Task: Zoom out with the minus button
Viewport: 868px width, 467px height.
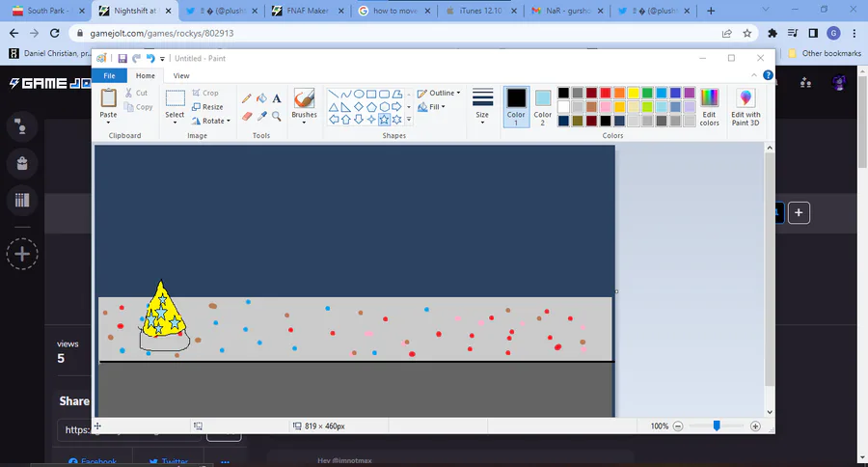Action: (x=678, y=426)
